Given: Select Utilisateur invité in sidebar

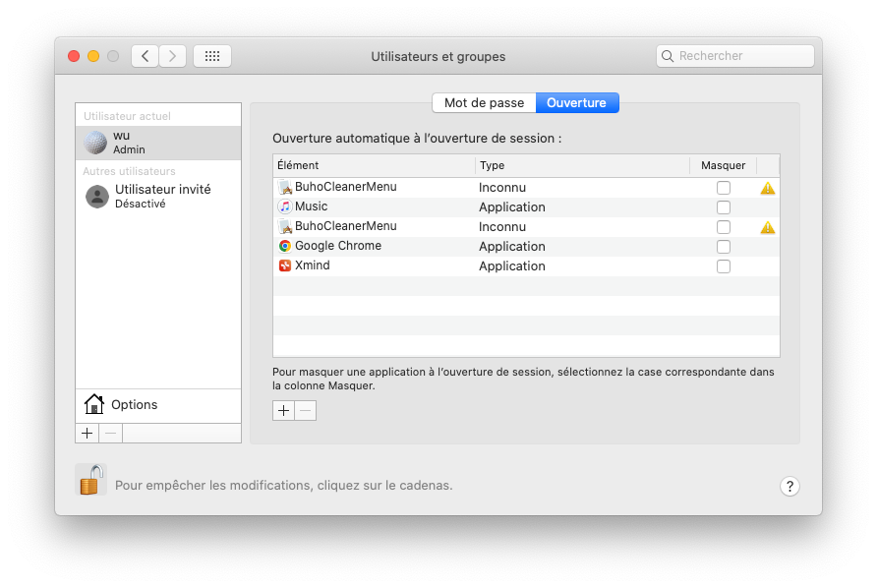Looking at the screenshot, I should pos(158,197).
